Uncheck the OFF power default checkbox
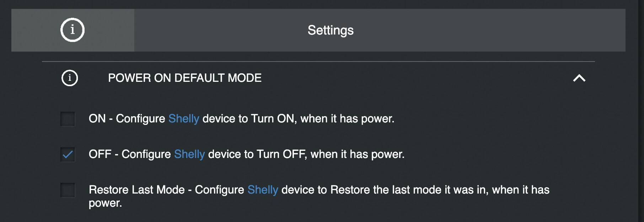The image size is (644, 222). coord(68,154)
